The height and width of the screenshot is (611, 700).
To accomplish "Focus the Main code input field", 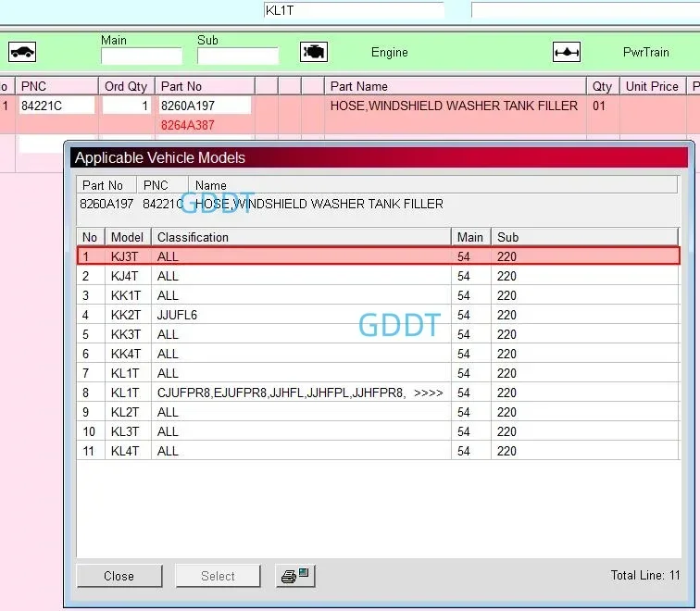I will click(x=142, y=56).
